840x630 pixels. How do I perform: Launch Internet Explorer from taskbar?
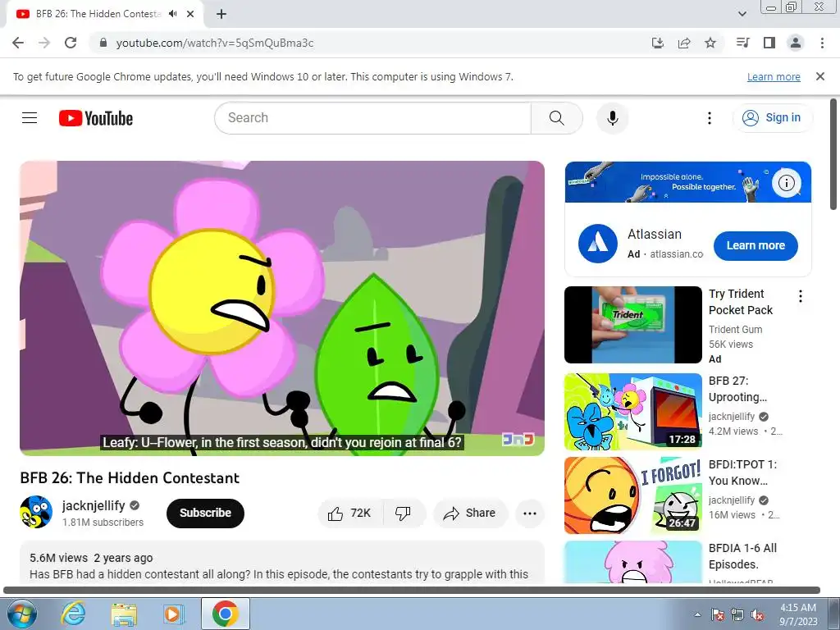73,614
